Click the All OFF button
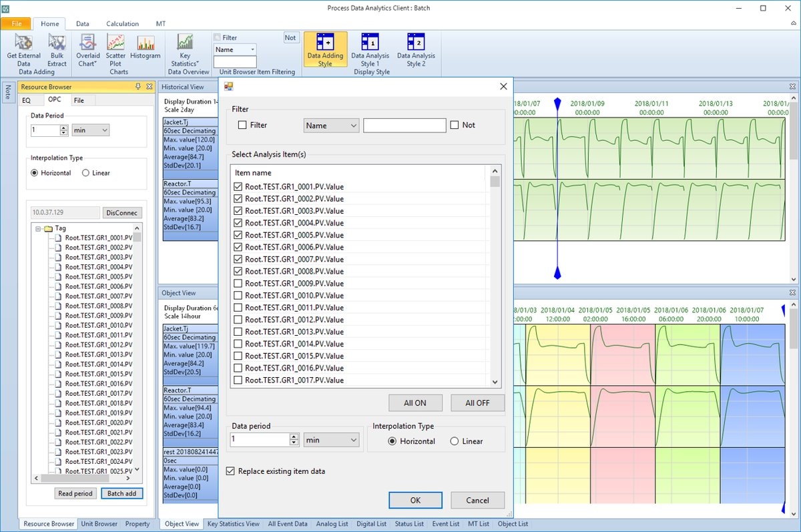The width and height of the screenshot is (801, 532). (477, 403)
